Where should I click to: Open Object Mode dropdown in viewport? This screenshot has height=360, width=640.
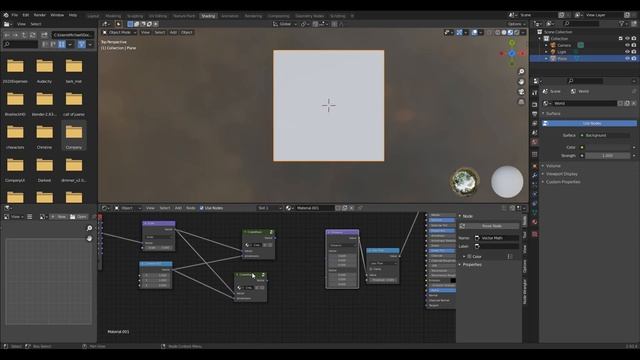click(120, 32)
